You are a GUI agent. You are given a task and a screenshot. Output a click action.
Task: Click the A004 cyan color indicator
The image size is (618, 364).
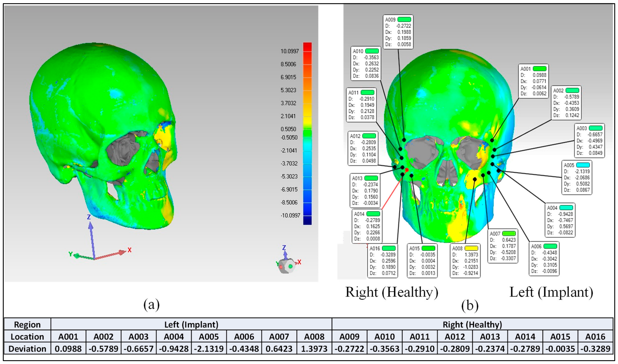tap(566, 208)
